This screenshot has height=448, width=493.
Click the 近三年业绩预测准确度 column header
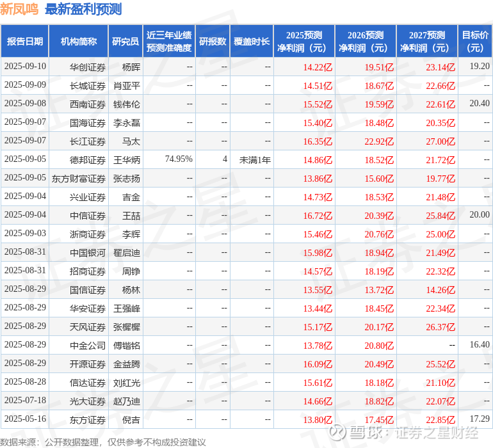coord(169,42)
